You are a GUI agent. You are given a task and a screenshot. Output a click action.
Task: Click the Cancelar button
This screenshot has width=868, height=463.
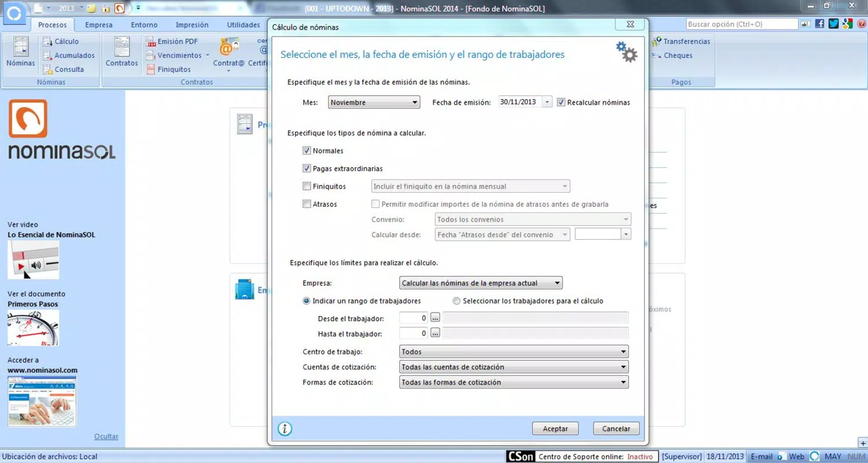point(616,429)
